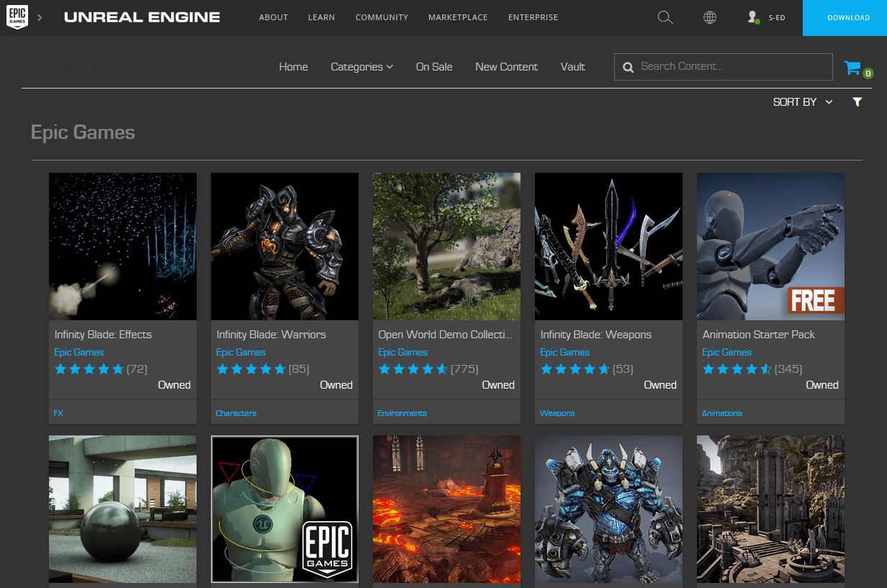Open the stone castle ruins thumbnail
The width and height of the screenshot is (887, 588).
770,509
